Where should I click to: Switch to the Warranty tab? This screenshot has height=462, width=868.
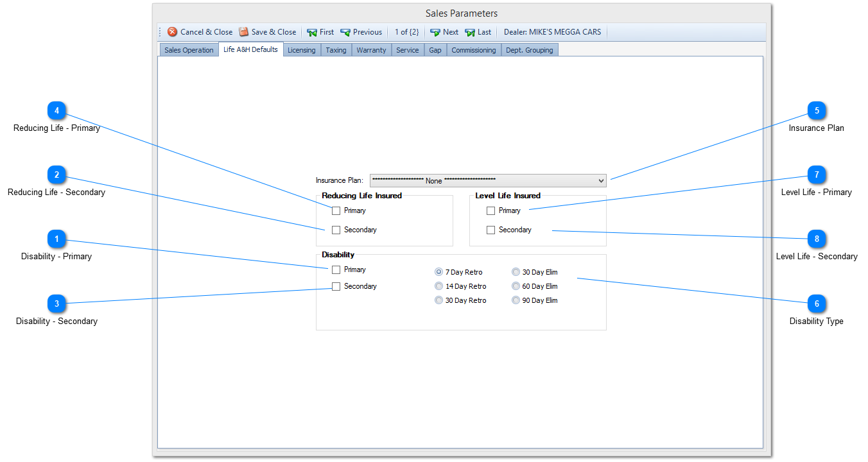pyautogui.click(x=372, y=50)
